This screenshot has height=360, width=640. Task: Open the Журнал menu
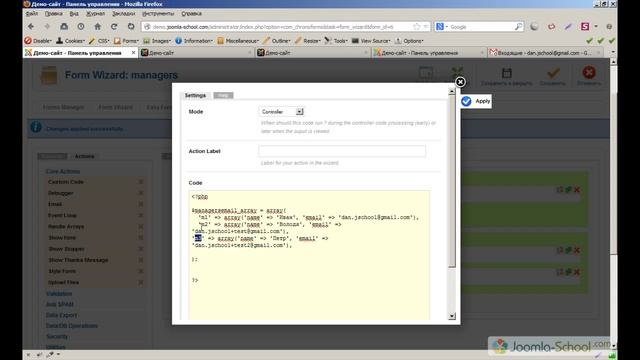pos(96,13)
